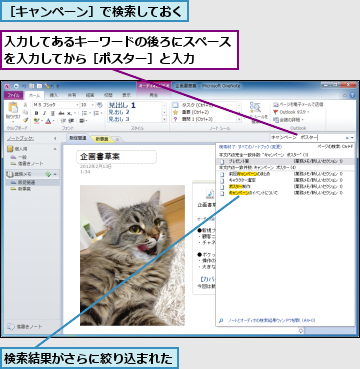Apply the 見出し 2 style
The height and width of the screenshot is (369, 360).
(x=119, y=112)
